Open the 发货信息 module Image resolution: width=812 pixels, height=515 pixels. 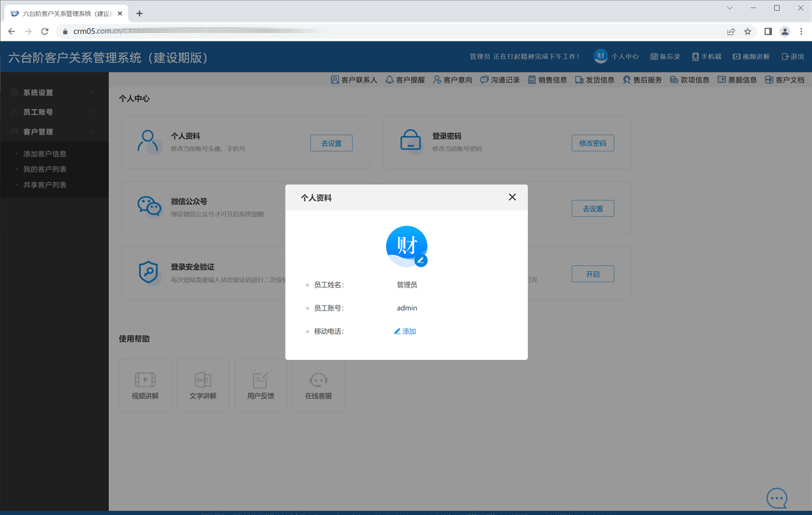(x=595, y=80)
